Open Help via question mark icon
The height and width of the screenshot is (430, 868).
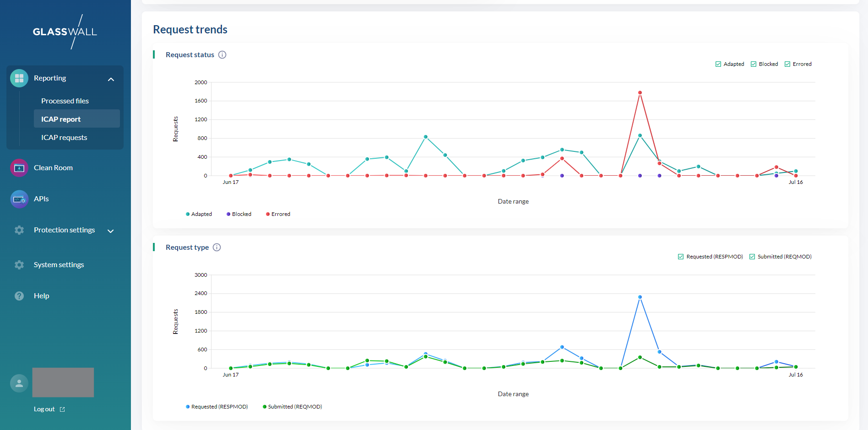coord(19,296)
